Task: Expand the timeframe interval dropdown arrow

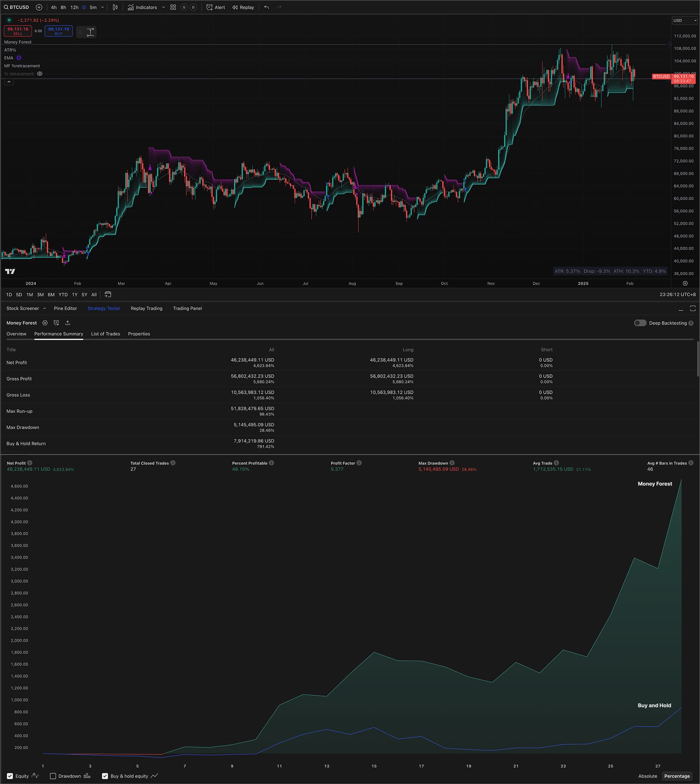Action: tap(103, 7)
